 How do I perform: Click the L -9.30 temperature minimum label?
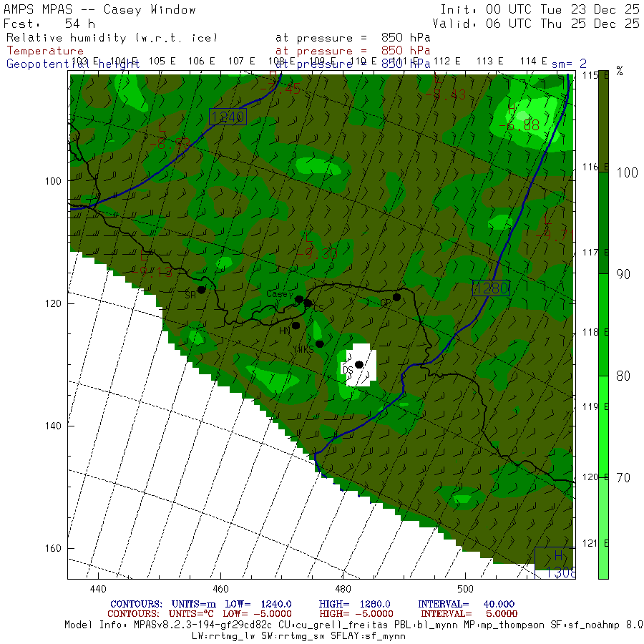[317, 246]
